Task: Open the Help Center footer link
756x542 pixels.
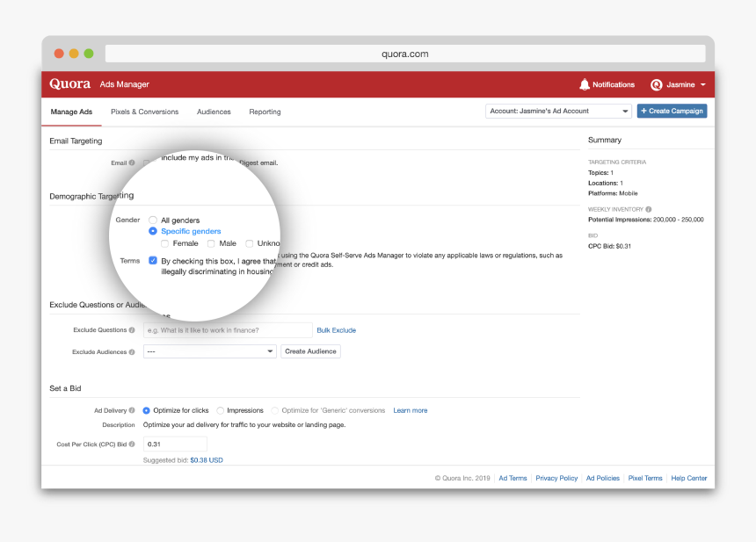Action: (x=689, y=479)
